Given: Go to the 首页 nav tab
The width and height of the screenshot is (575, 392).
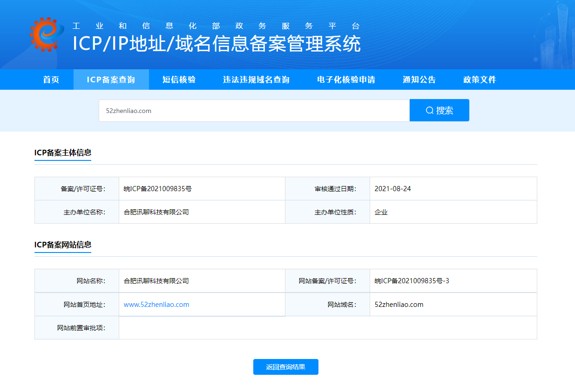Looking at the screenshot, I should [x=51, y=80].
